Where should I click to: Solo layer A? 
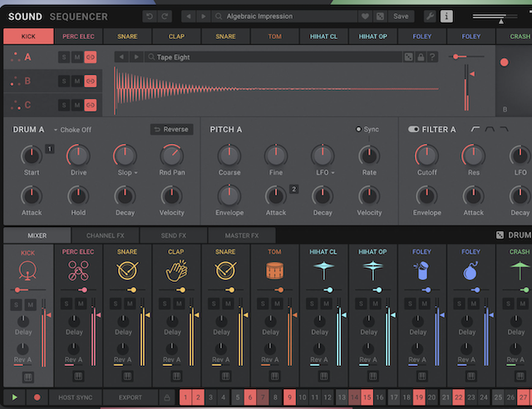click(x=64, y=57)
